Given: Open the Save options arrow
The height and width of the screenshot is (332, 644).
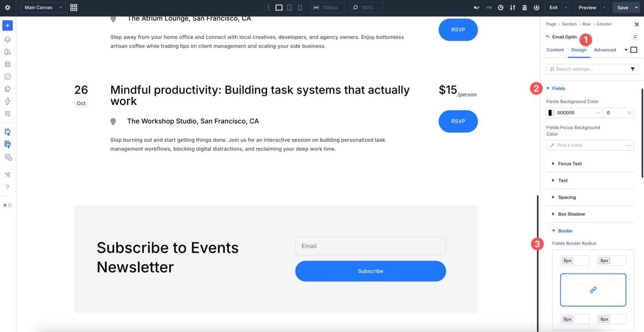Looking at the screenshot, I should coord(636,8).
